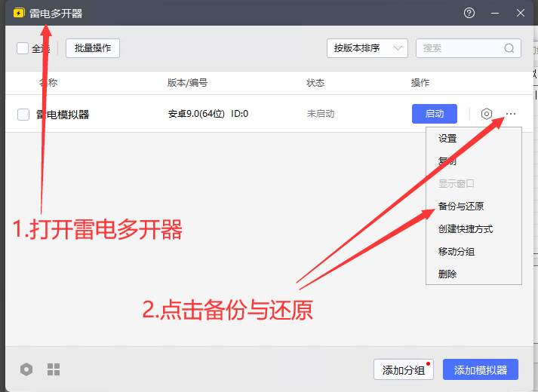538x392 pixels.
Task: Click the 添加模拟器 button
Action: click(x=481, y=369)
